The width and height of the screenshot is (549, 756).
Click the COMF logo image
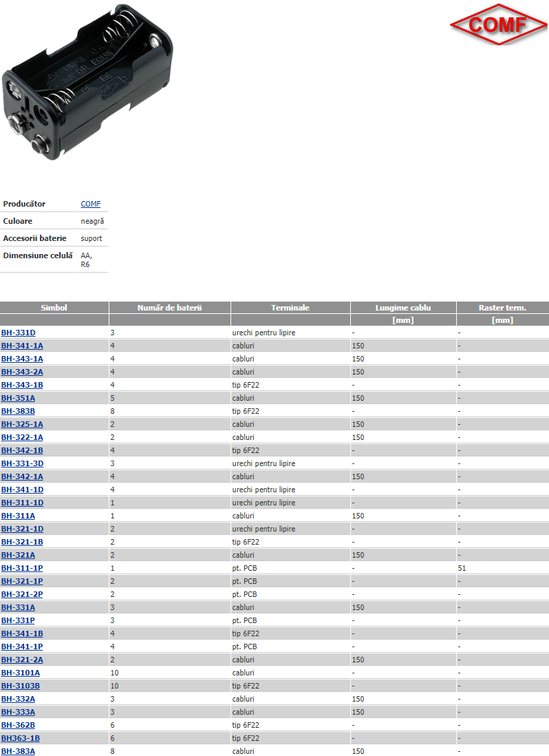click(x=499, y=25)
